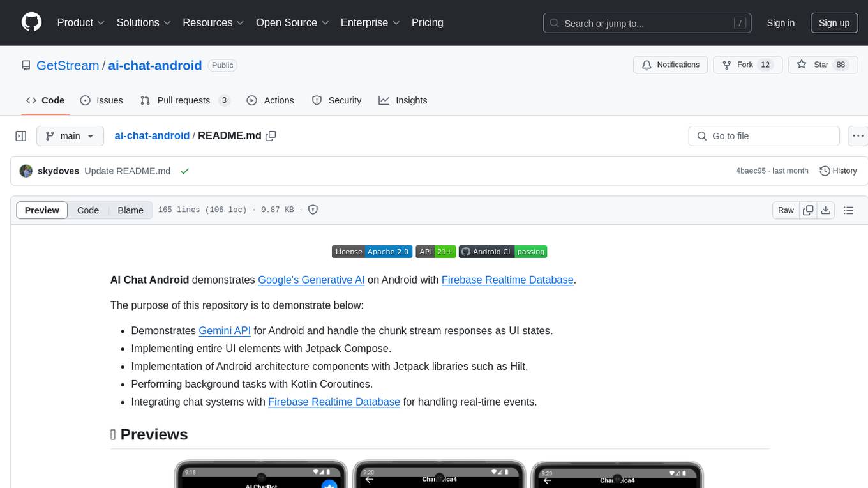868x488 pixels.
Task: Click the License Apache 2.0 badge
Action: 372,252
